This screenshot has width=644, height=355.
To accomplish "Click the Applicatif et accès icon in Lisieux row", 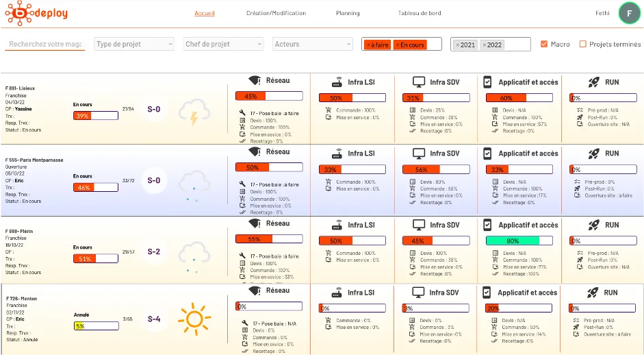I will coord(487,82).
